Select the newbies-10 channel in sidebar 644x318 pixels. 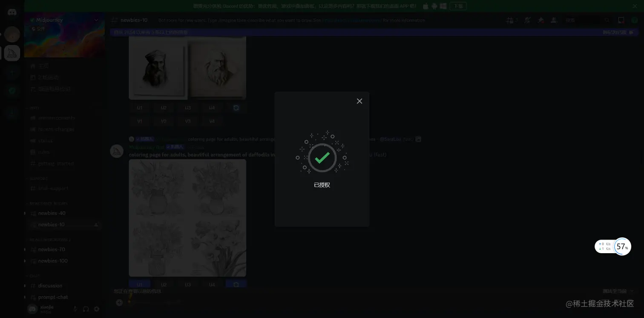64,225
